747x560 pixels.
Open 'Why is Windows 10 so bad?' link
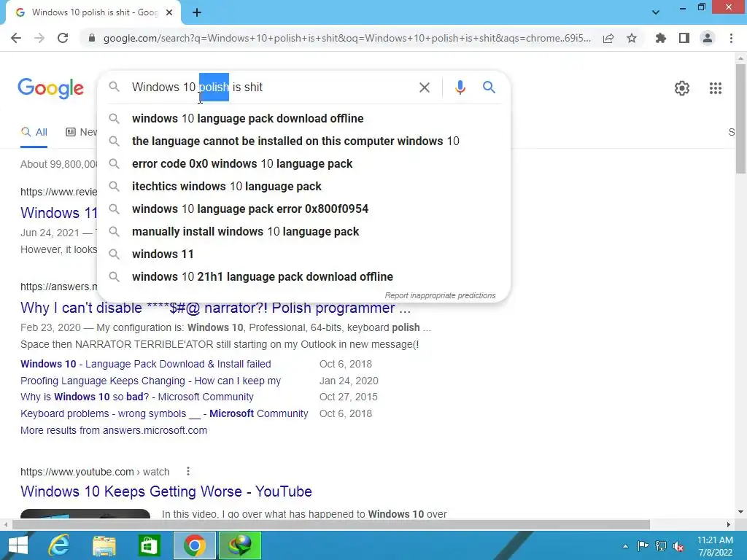coord(136,397)
